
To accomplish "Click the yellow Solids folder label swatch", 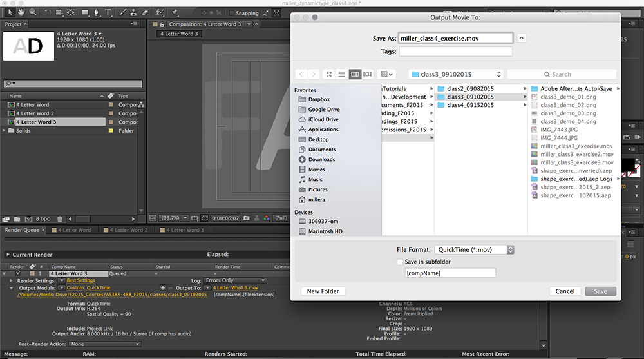I will (x=111, y=130).
